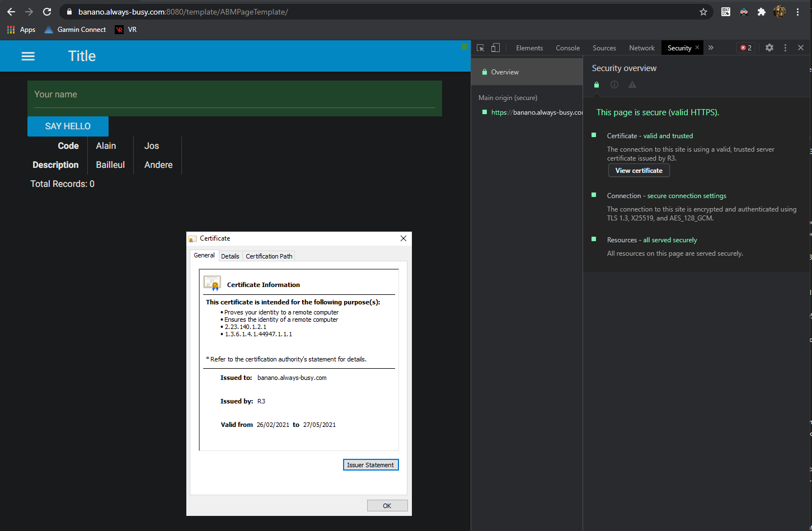Open the QR code extension icon
Viewport: 812px width, 531px height.
(726, 12)
